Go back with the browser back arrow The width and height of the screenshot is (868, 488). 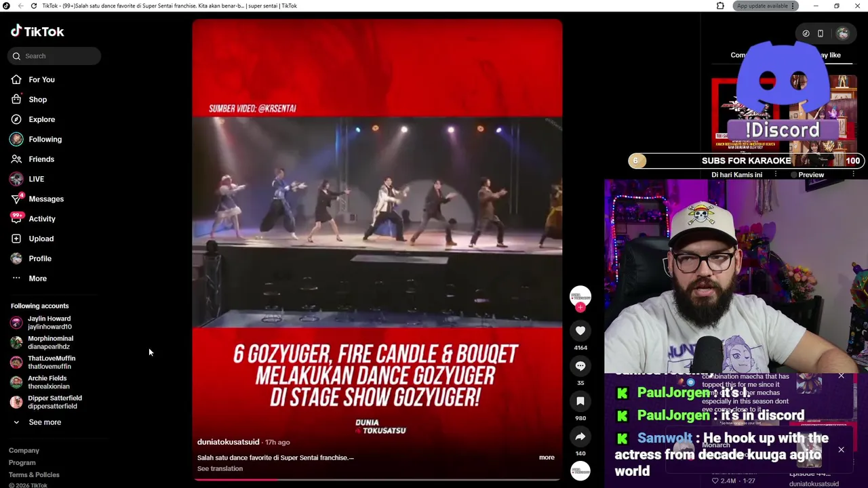click(x=20, y=5)
